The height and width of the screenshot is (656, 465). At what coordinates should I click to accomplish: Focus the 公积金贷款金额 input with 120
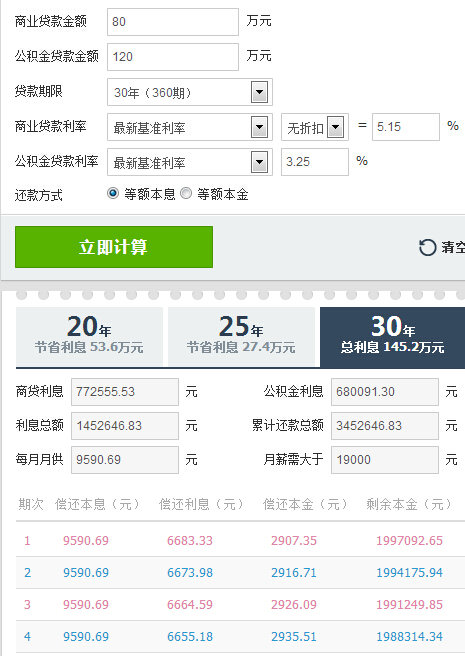173,56
